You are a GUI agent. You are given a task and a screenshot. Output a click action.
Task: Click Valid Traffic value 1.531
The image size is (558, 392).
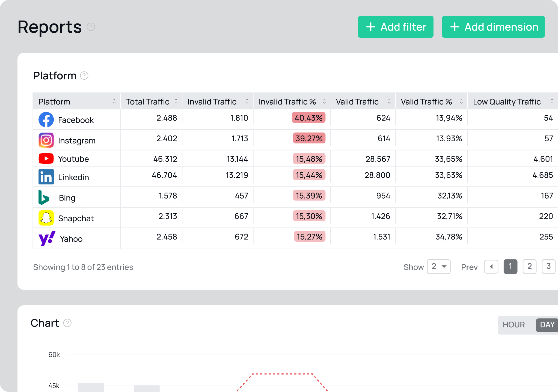click(382, 237)
